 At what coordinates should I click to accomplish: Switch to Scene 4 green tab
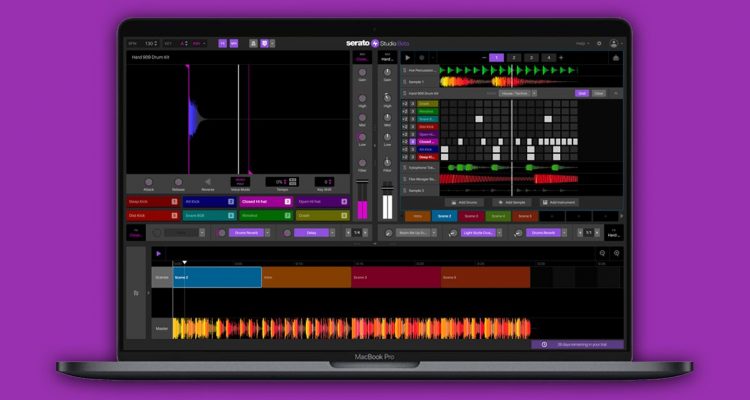[498, 216]
